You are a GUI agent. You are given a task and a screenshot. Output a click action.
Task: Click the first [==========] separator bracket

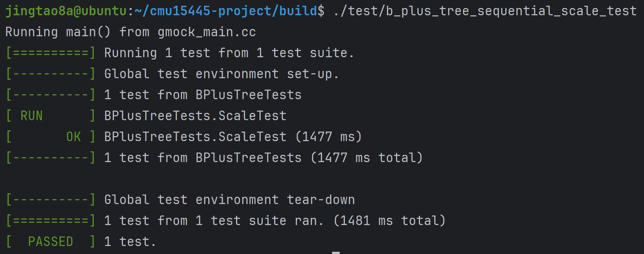[x=51, y=53]
